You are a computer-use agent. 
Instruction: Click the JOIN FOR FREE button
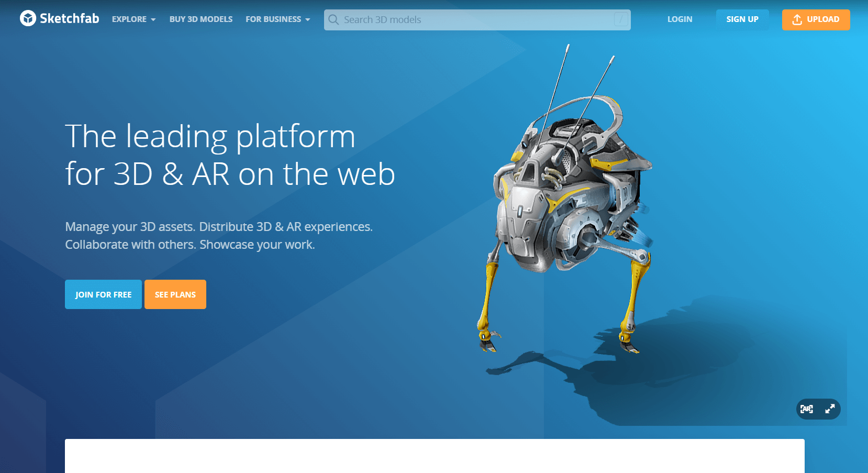click(103, 294)
